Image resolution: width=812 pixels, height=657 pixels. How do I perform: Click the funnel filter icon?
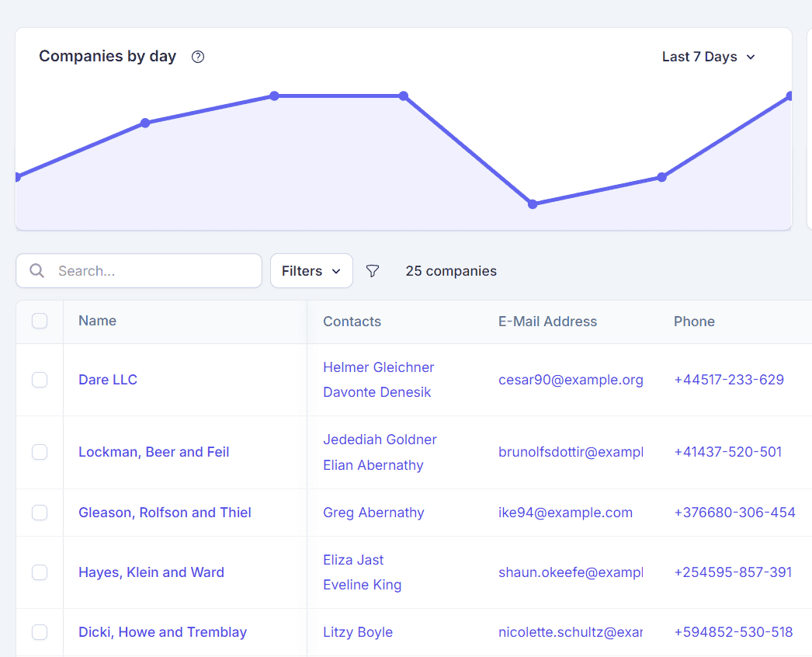(373, 271)
